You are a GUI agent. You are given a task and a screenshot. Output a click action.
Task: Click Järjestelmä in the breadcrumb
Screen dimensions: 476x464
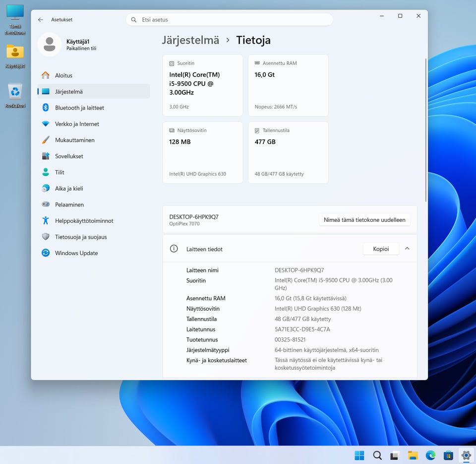point(190,40)
